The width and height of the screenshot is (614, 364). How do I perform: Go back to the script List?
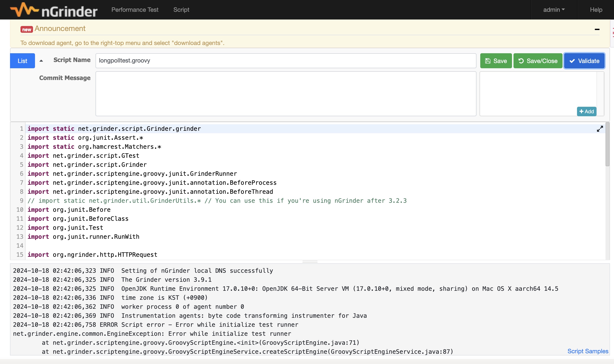(22, 61)
